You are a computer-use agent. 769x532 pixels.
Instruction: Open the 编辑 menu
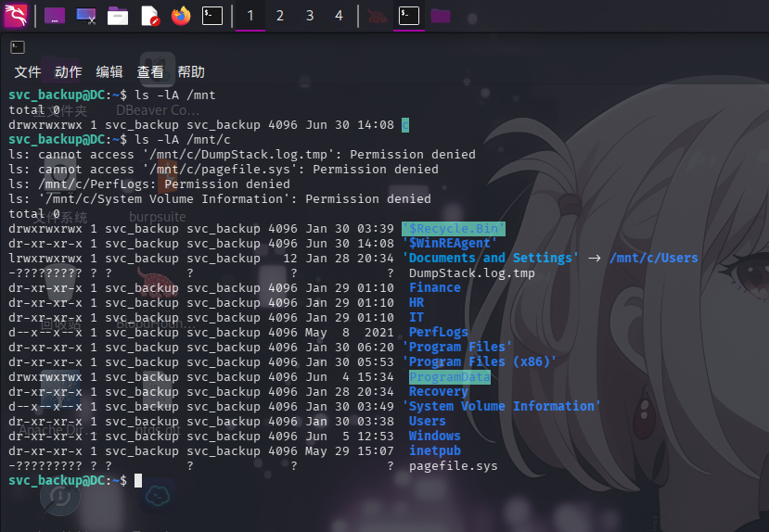109,72
